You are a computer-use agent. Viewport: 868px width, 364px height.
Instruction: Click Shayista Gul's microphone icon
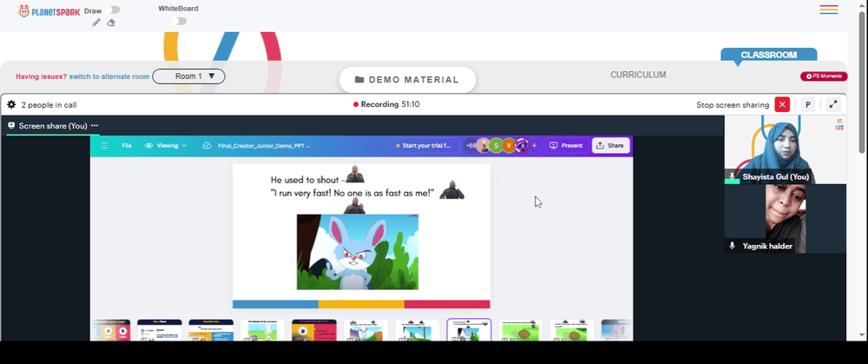(x=733, y=175)
